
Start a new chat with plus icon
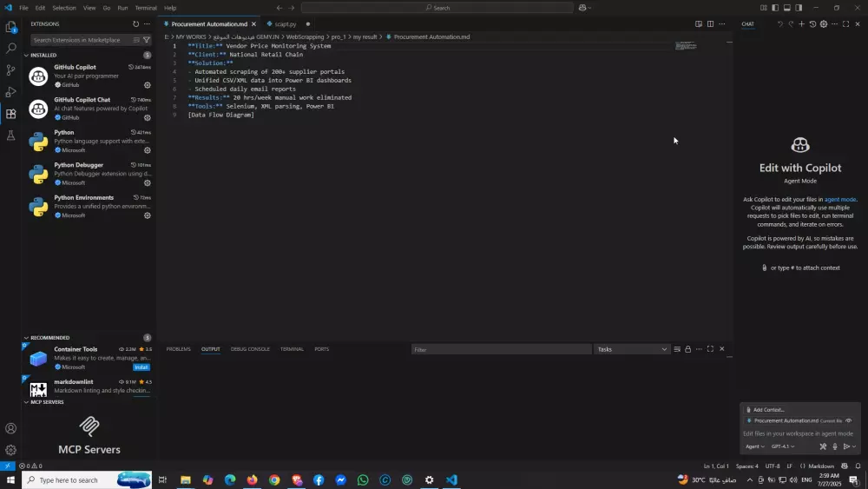click(x=801, y=23)
